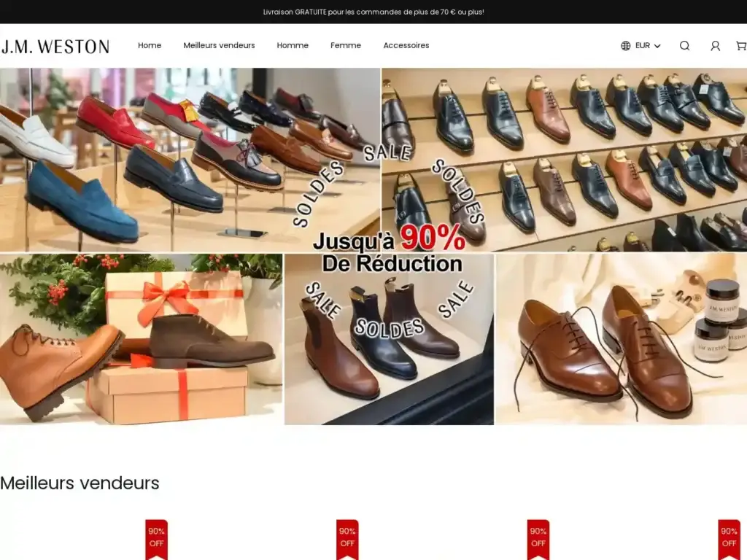Click the J.M. Weston logo
The image size is (747, 560).
[x=55, y=47]
